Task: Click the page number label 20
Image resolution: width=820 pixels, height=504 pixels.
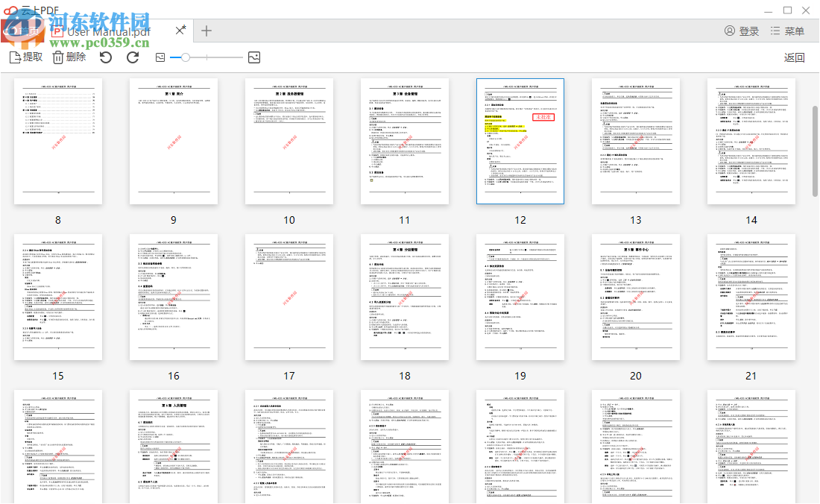Action: tap(636, 376)
